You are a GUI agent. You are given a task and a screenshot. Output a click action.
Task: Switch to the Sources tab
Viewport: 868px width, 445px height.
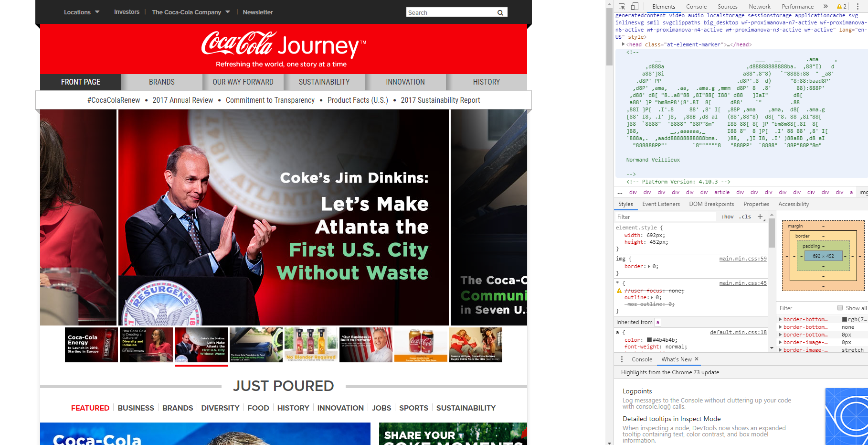(x=727, y=7)
